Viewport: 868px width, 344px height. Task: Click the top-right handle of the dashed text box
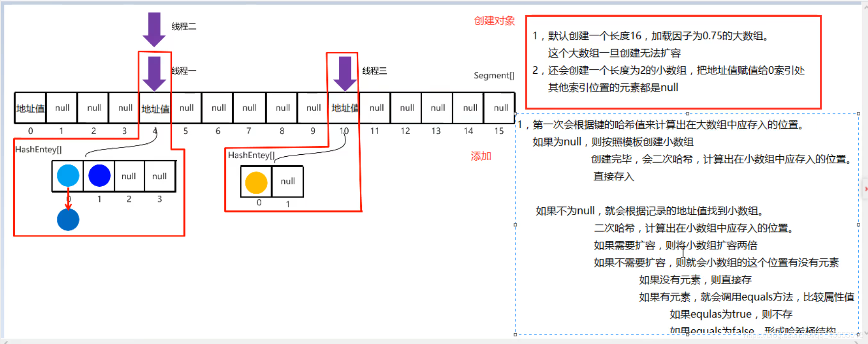pyautogui.click(x=858, y=114)
